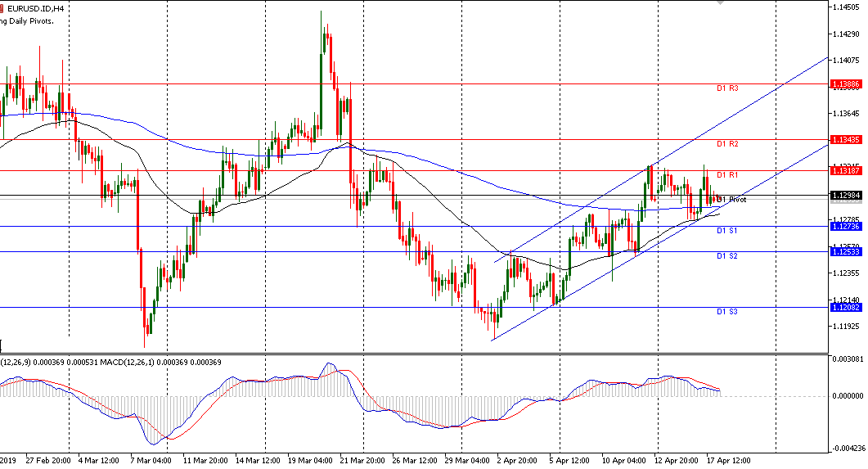Screen dimensions: 868x469
Task: Click the 0.003081 MACD scale value
Action: [x=848, y=359]
